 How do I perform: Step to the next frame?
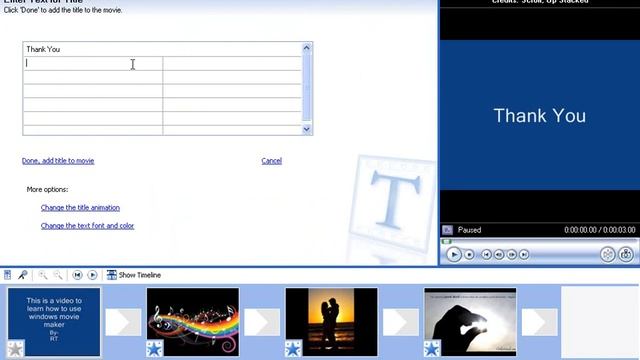[x=511, y=255]
